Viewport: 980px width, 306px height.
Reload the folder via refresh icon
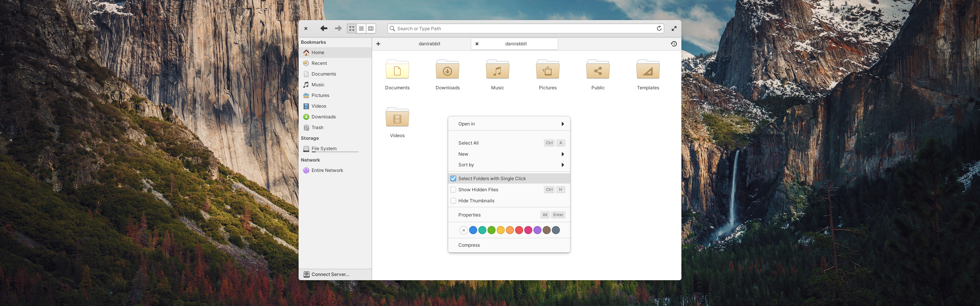659,28
